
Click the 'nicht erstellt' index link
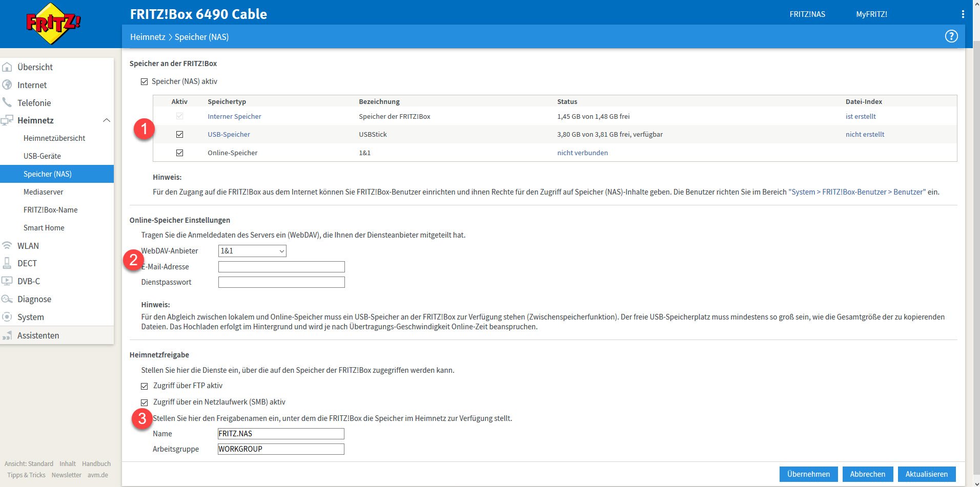[865, 134]
